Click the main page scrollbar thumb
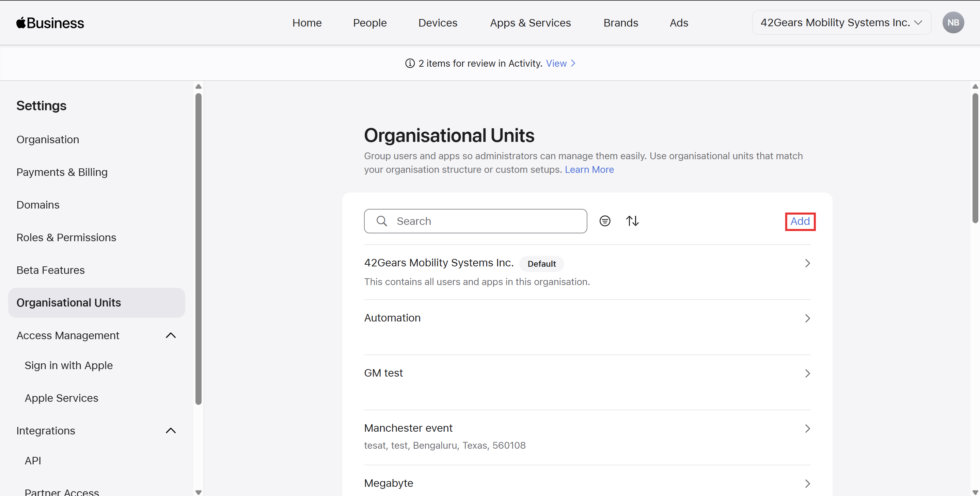Screen dimensions: 980x496 coord(975,158)
